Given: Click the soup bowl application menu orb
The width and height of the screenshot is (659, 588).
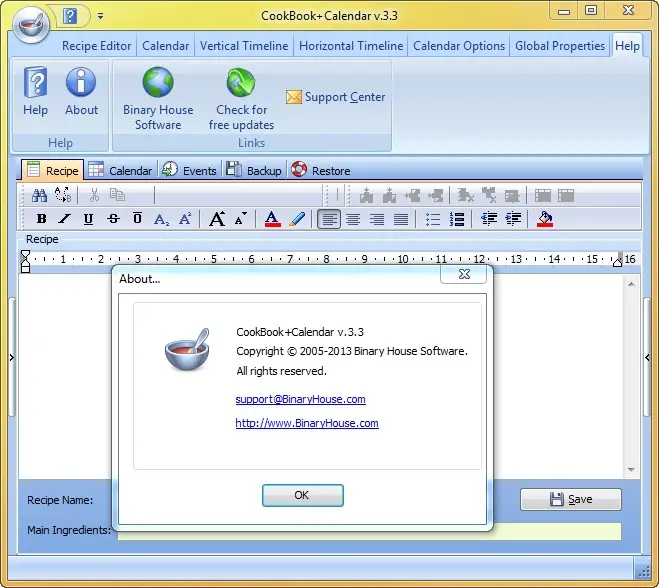Looking at the screenshot, I should pos(32,24).
